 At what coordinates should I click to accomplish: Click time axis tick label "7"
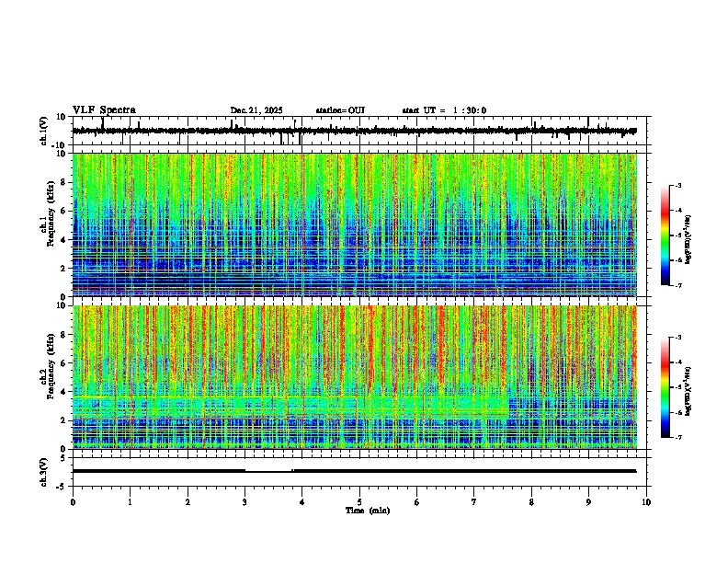[x=474, y=502]
